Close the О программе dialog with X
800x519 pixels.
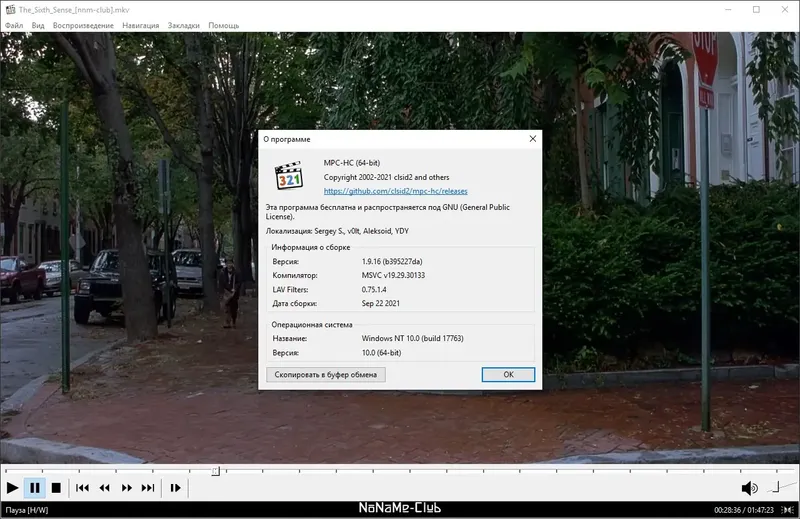[x=533, y=139]
